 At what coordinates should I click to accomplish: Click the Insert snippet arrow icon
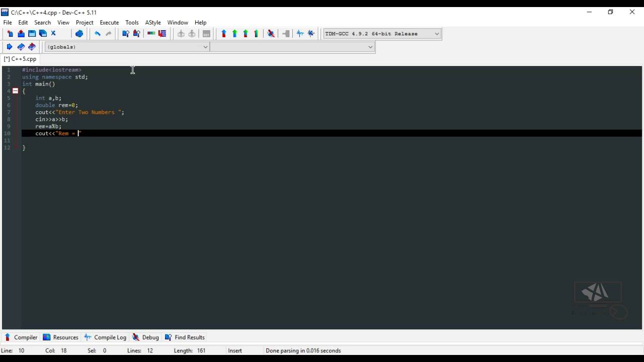tap(10, 47)
